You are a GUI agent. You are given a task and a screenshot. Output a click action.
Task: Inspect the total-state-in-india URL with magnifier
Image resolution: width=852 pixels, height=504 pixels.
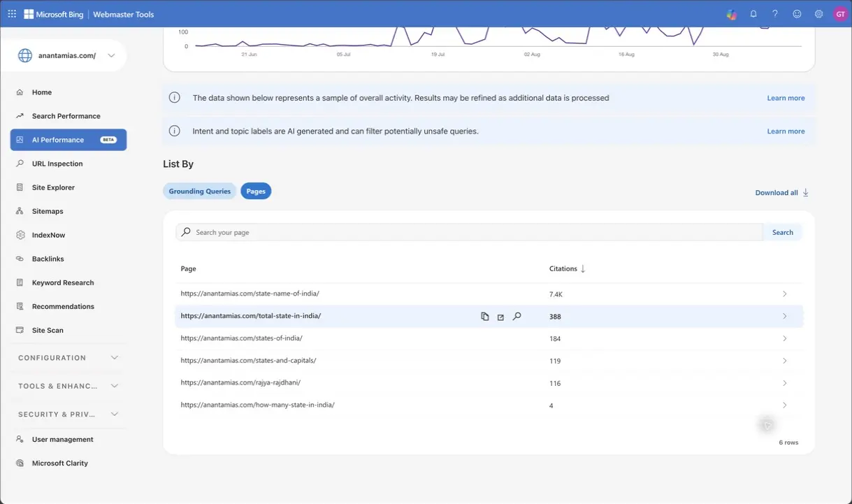(x=517, y=317)
